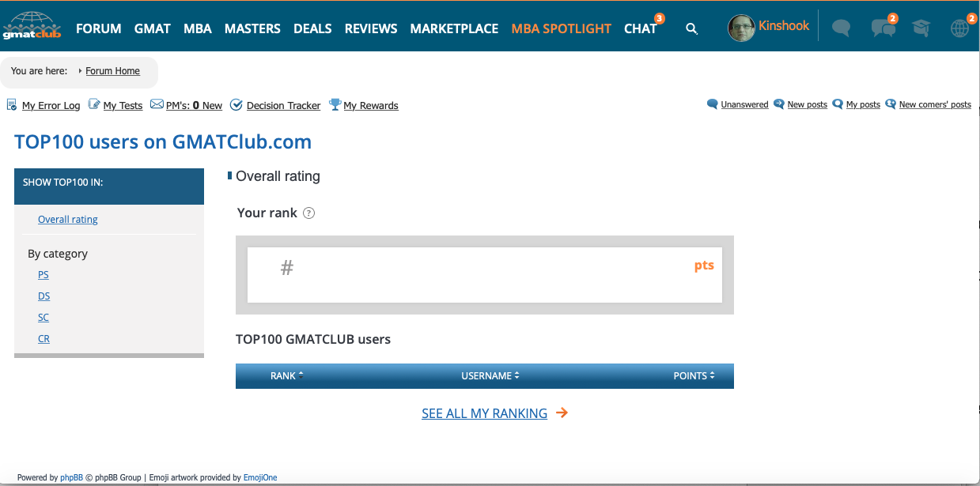This screenshot has width=980, height=486.
Task: Open the single speech bubble icon in header
Action: (841, 28)
